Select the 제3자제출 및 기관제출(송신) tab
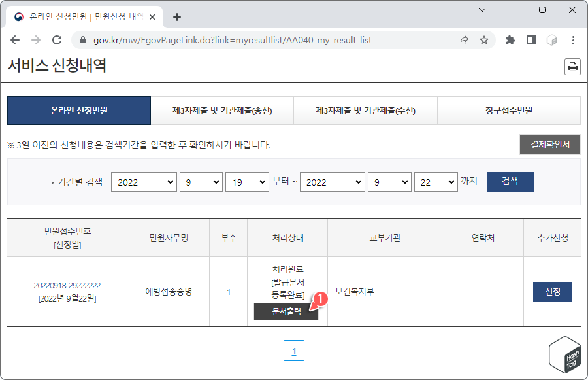The height and width of the screenshot is (380, 588). [x=221, y=111]
